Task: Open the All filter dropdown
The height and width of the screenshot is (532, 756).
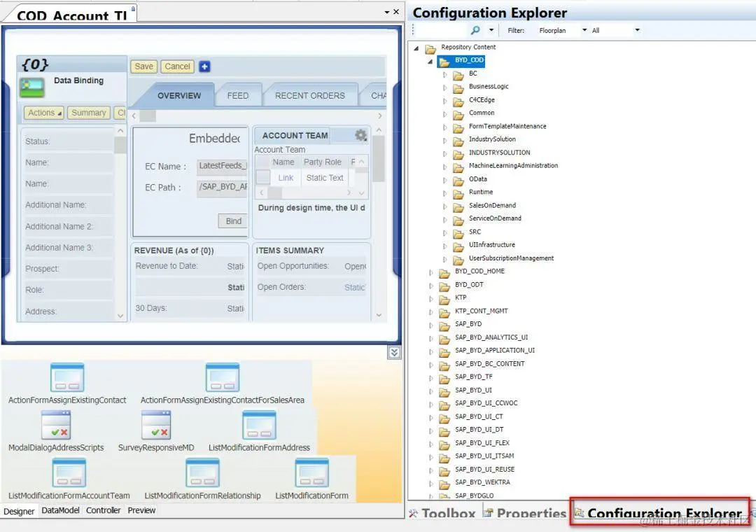Action: pos(637,30)
